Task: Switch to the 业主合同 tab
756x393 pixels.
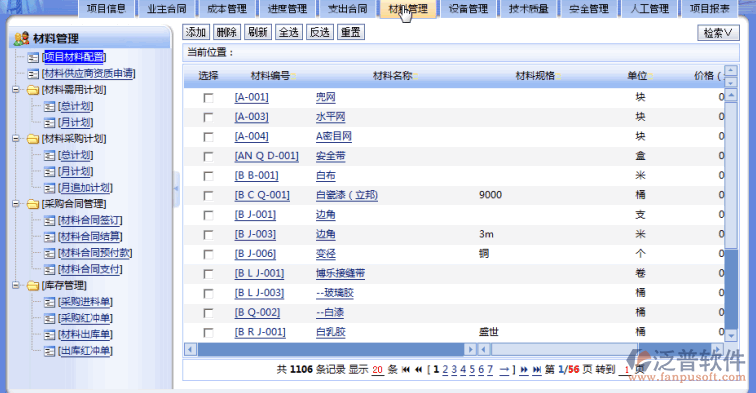Action: [x=166, y=9]
